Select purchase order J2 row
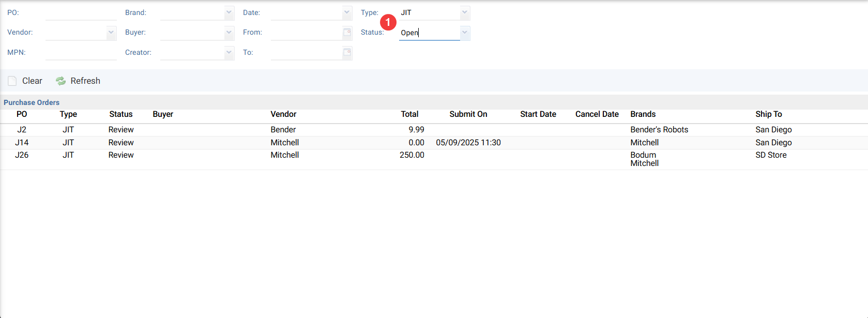868x318 pixels. tap(22, 130)
